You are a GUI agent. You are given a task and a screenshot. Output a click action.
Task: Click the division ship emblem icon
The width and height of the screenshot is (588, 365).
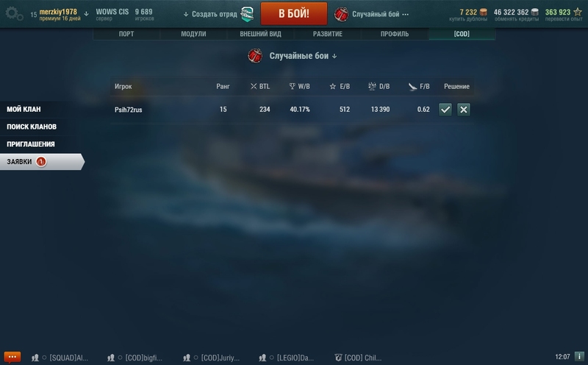click(247, 14)
